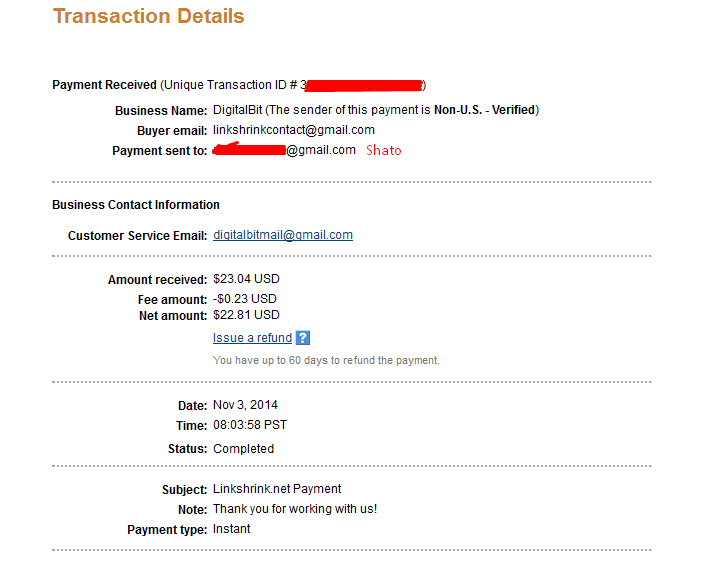
Task: Click the date Nov 3, 2014
Action: [245, 405]
